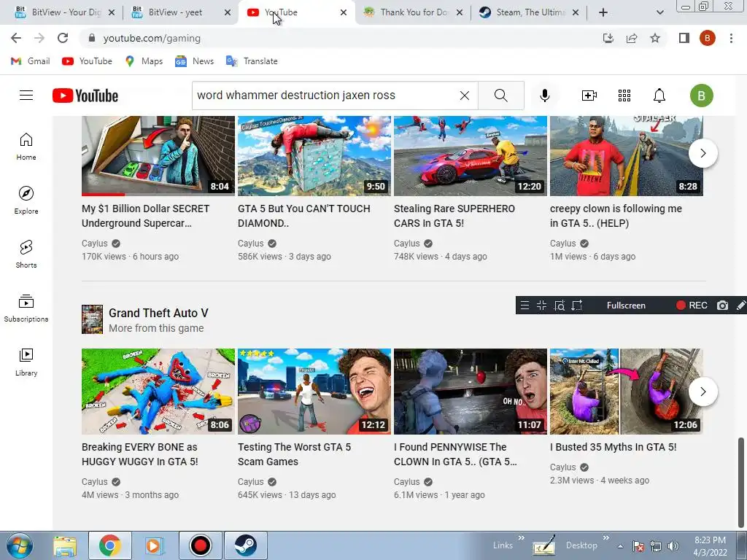Open the tab search dropdown arrow
Viewport: 747px width, 560px height.
coord(659,12)
